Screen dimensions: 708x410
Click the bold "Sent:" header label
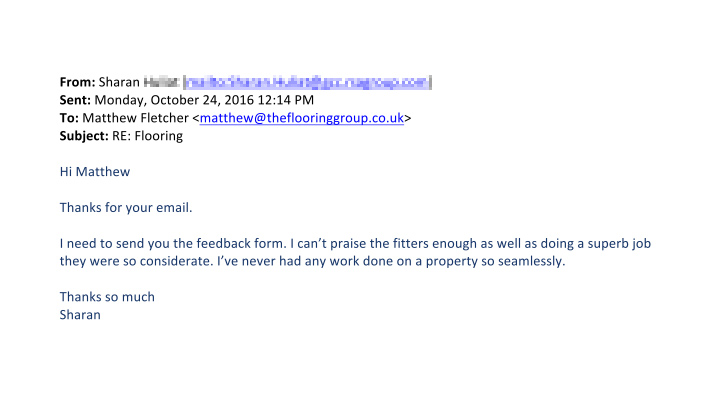click(76, 100)
